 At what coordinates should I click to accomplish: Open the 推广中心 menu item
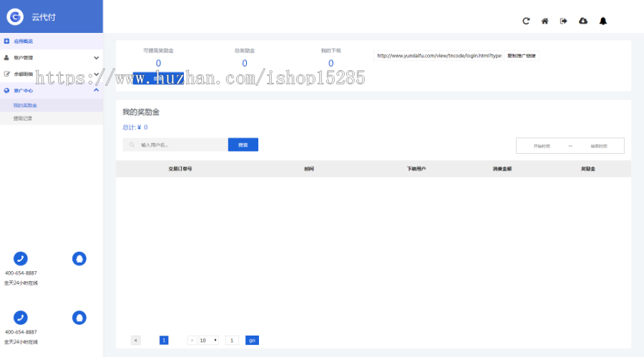52,90
